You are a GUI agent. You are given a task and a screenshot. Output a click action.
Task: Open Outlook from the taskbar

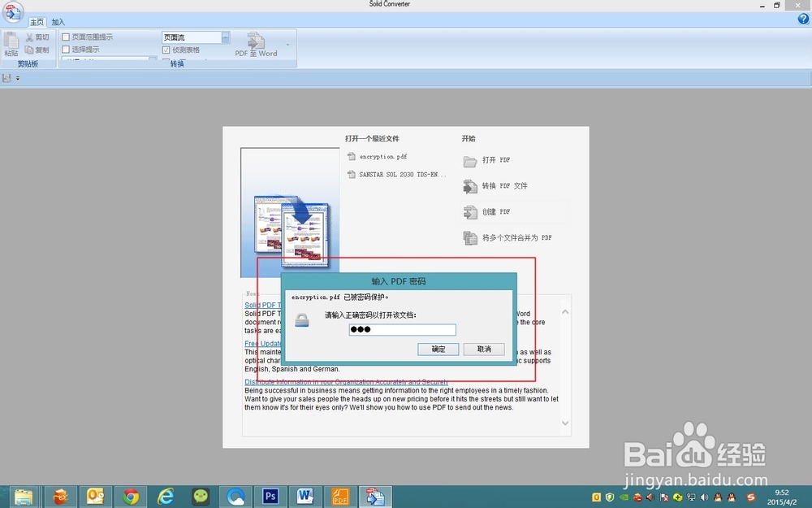[x=95, y=497]
